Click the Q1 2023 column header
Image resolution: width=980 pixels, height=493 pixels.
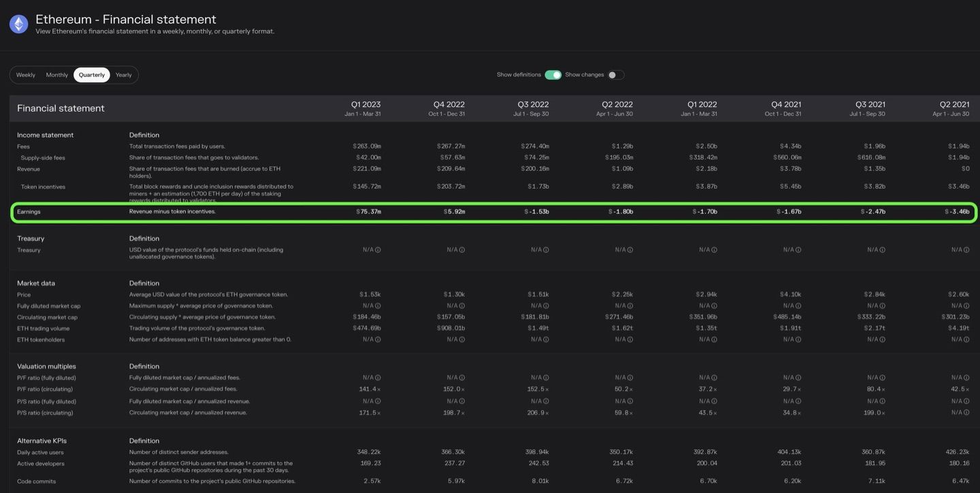(x=363, y=108)
